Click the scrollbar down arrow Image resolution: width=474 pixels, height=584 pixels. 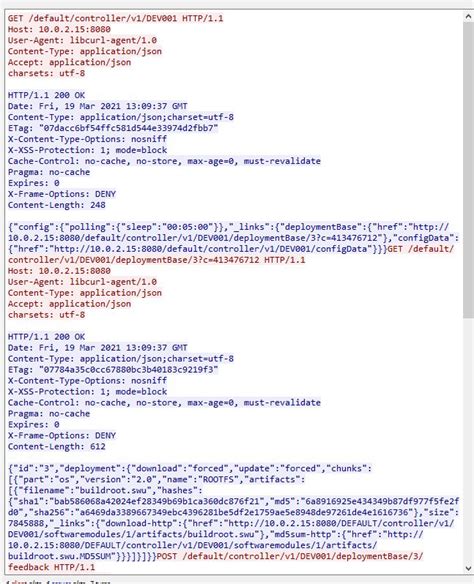tap(468, 568)
